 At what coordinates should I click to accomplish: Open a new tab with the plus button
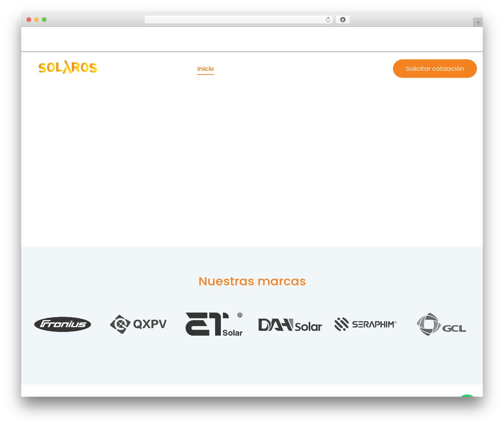click(478, 22)
